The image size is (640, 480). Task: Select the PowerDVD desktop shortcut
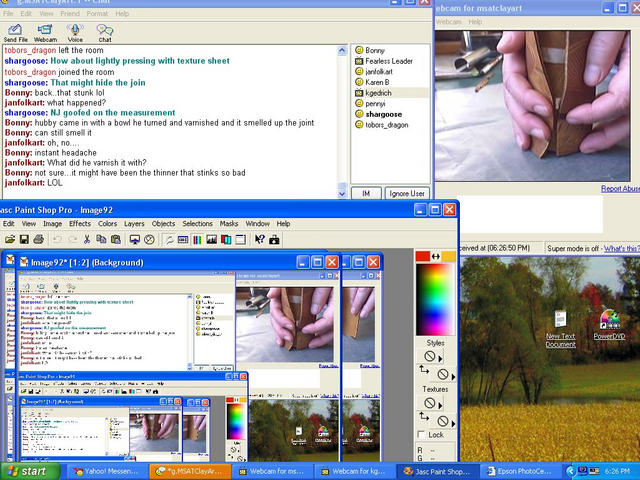609,325
